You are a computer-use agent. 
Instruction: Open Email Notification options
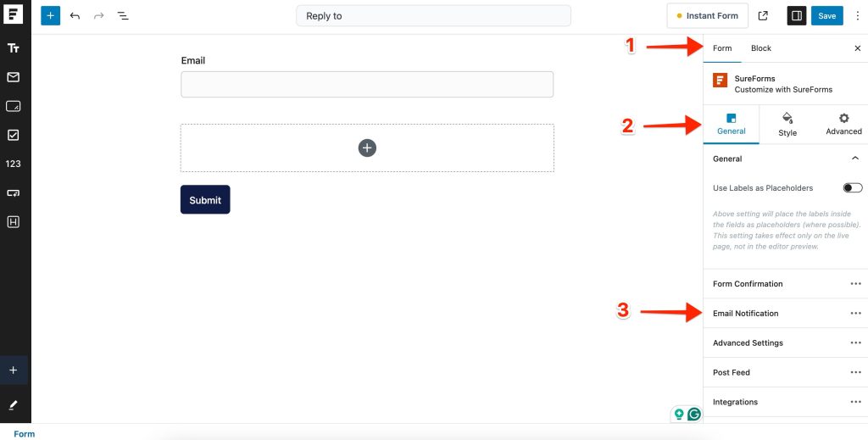coord(855,314)
